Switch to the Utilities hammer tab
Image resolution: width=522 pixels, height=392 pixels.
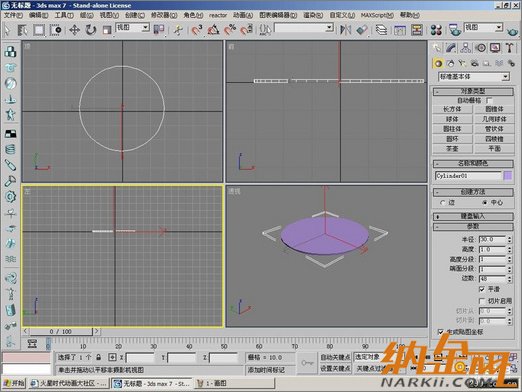(509, 48)
